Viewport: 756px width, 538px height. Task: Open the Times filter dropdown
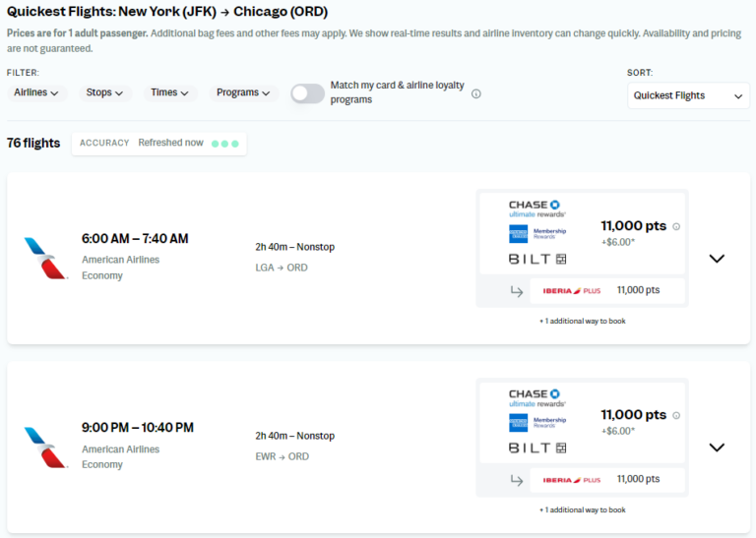(169, 92)
